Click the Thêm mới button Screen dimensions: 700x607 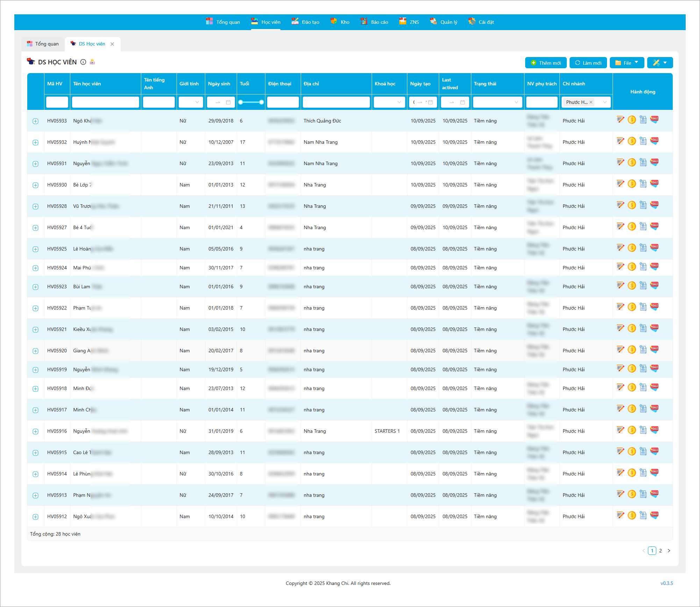point(546,63)
